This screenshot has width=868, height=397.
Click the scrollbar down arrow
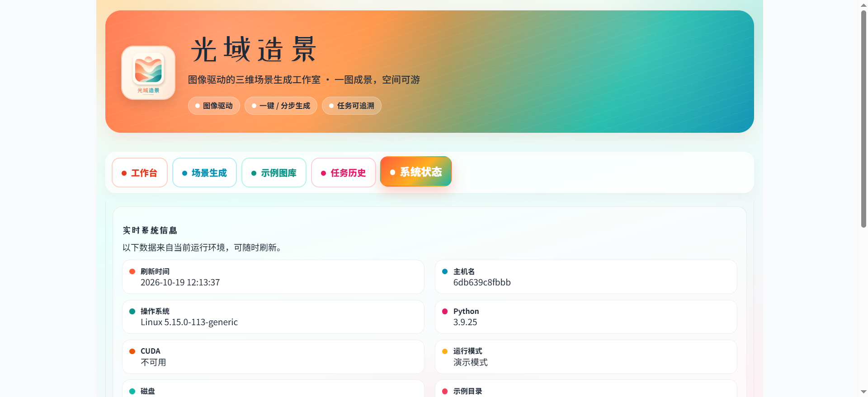point(863,392)
